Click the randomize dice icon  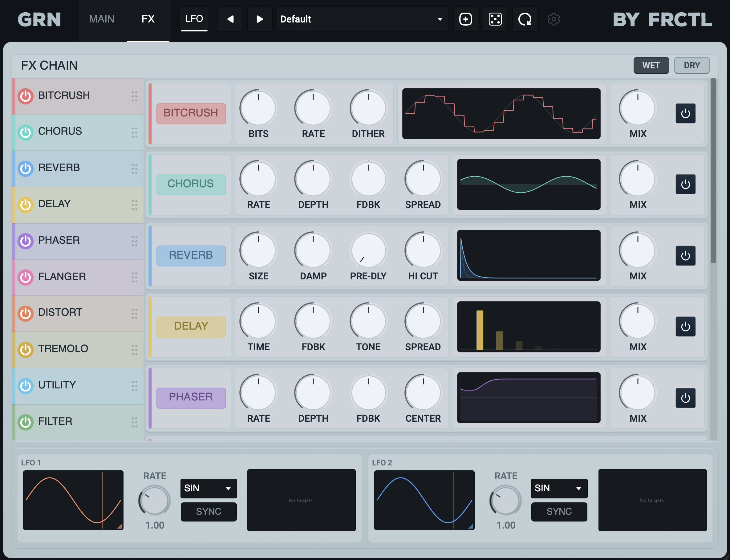coord(495,19)
